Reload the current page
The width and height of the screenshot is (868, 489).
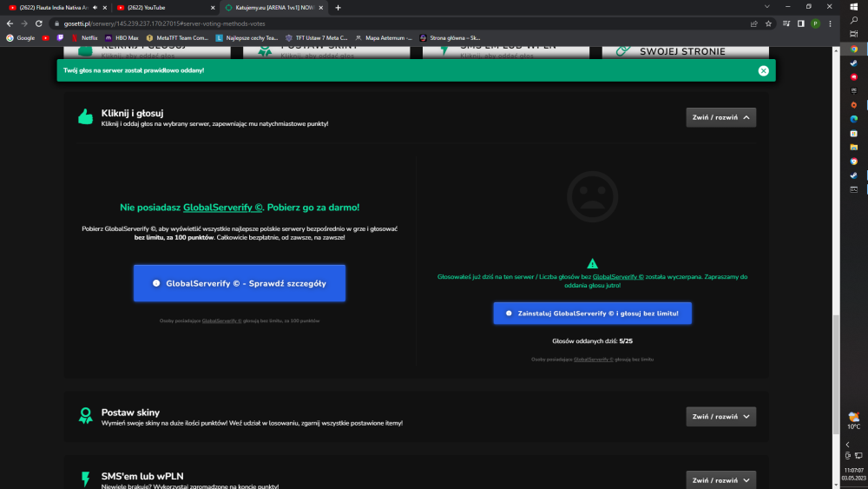[x=39, y=23]
